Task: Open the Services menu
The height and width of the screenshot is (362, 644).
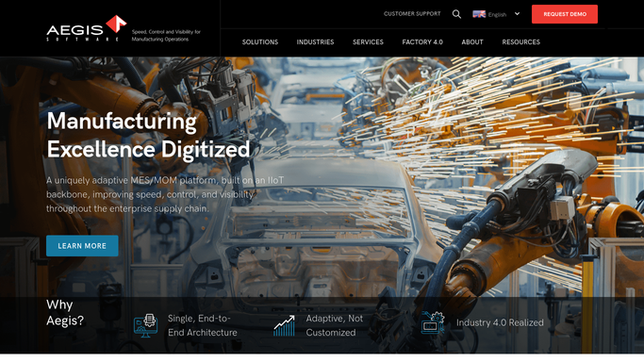Action: [x=368, y=41]
